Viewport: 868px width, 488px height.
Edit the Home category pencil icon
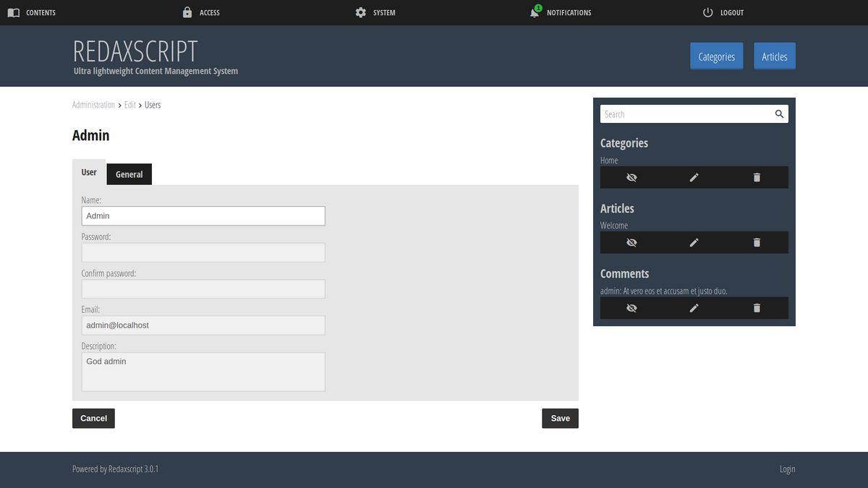pos(694,178)
